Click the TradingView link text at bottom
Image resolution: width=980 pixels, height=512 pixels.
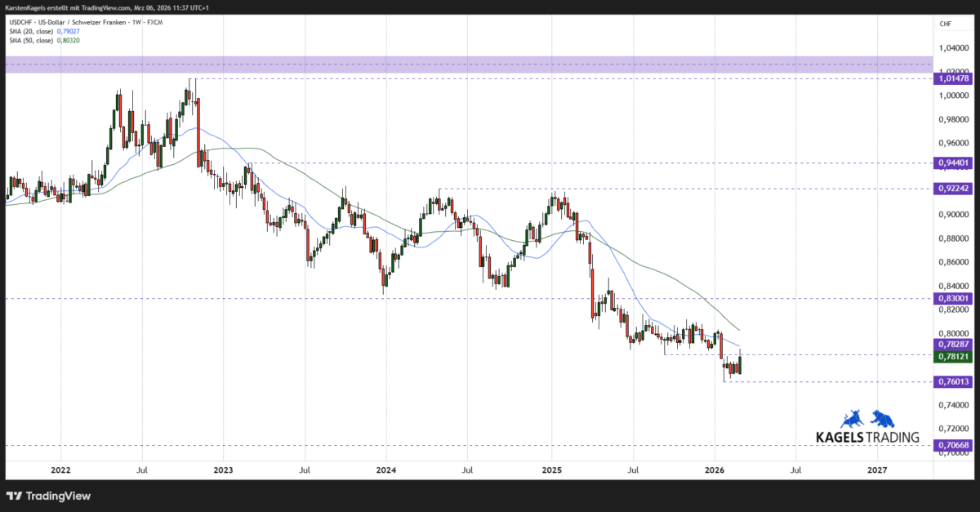tap(57, 496)
